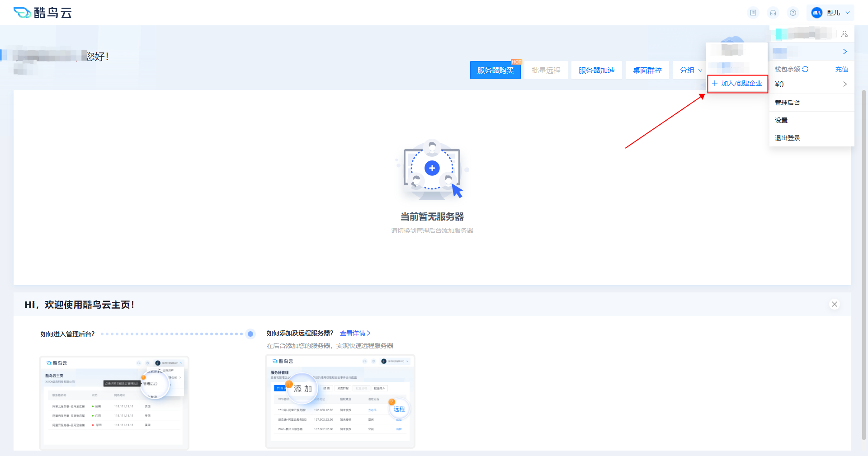This screenshot has height=456, width=868.
Task: Click 加入/创建企业 option
Action: (x=737, y=84)
